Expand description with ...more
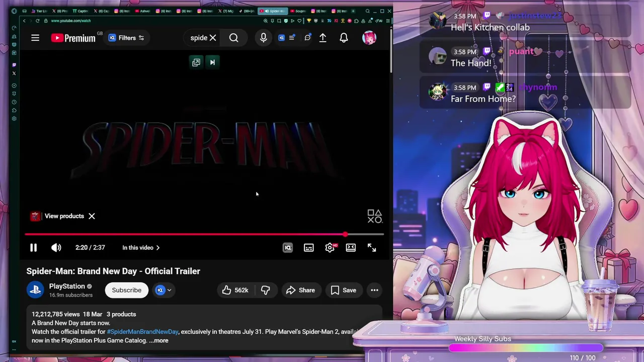 [x=158, y=340]
